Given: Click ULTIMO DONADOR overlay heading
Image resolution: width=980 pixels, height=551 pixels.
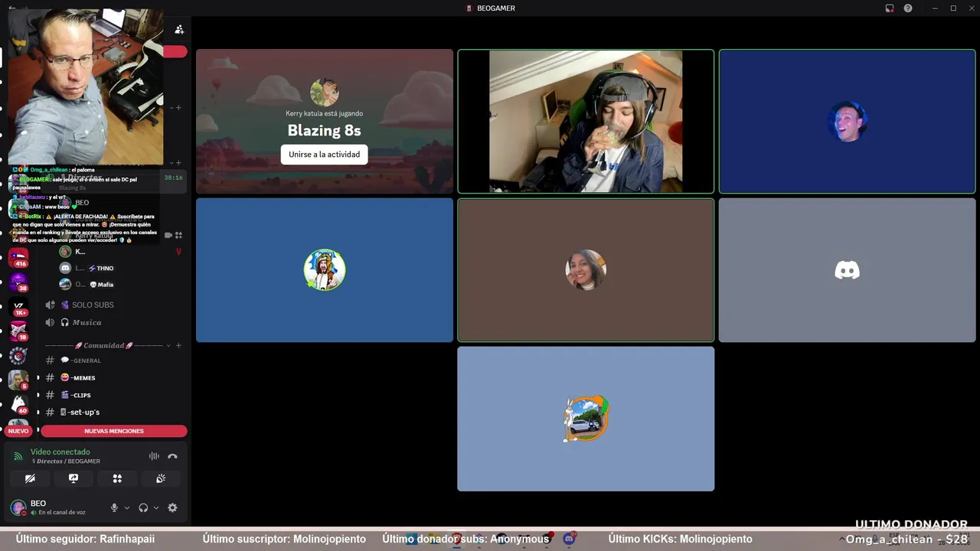Looking at the screenshot, I should click(911, 524).
